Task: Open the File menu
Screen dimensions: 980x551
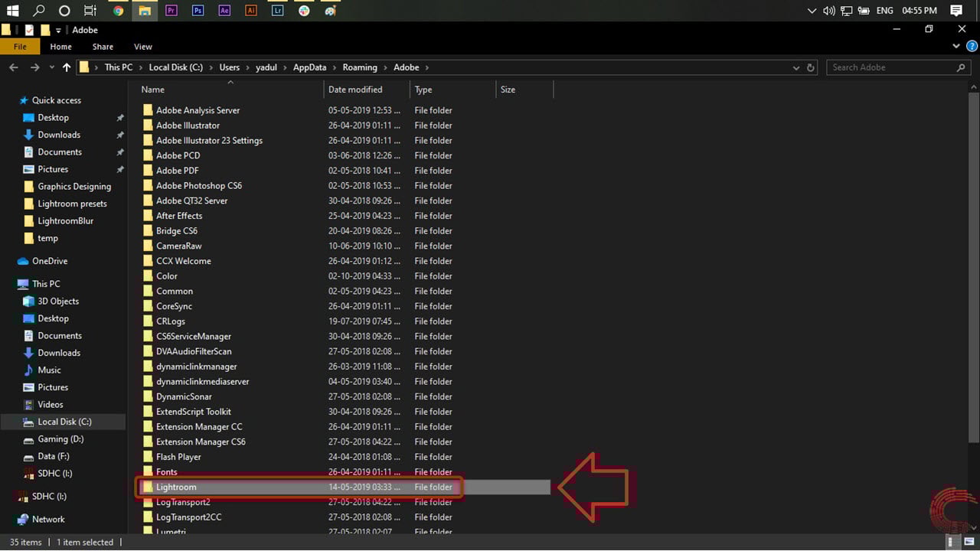Action: [x=20, y=47]
